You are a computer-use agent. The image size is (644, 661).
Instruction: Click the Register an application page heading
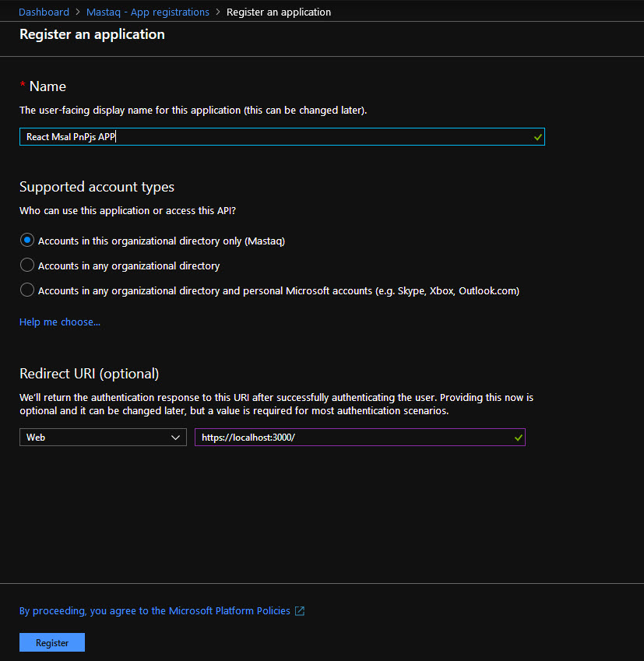click(92, 34)
